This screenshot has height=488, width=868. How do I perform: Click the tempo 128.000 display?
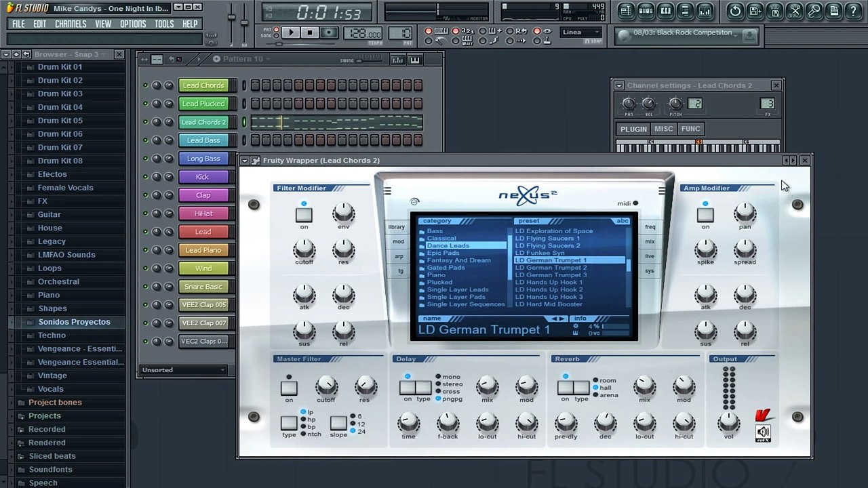(x=364, y=33)
